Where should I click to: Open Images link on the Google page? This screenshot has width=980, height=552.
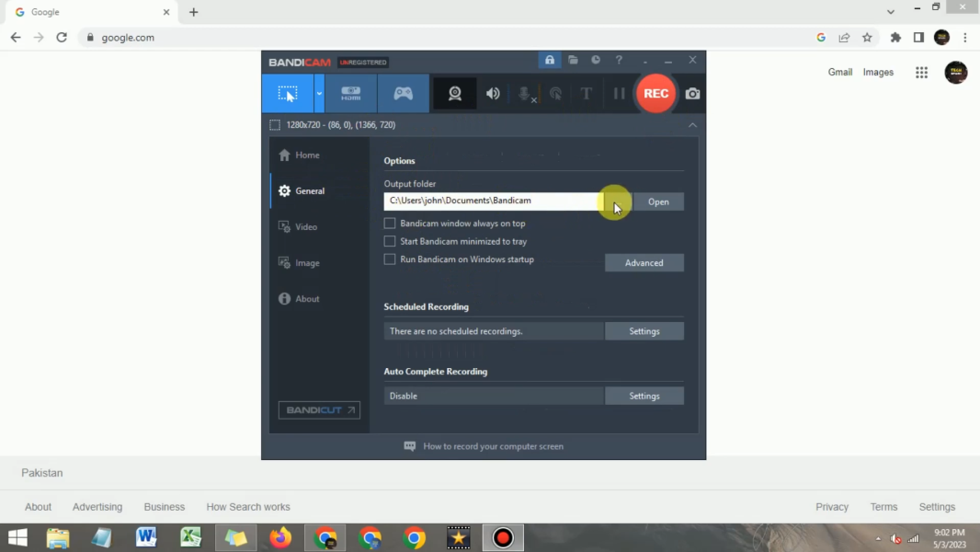878,72
